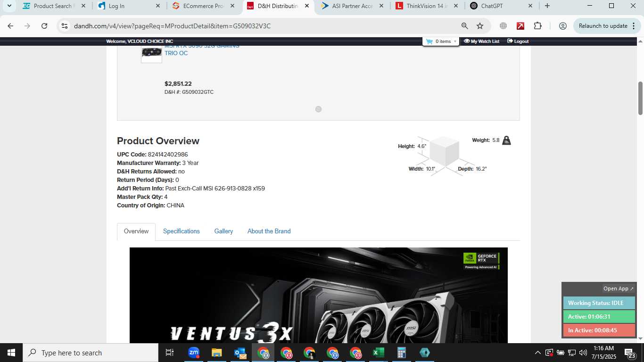Open the Gallery tab
The image size is (644, 362).
pyautogui.click(x=223, y=231)
